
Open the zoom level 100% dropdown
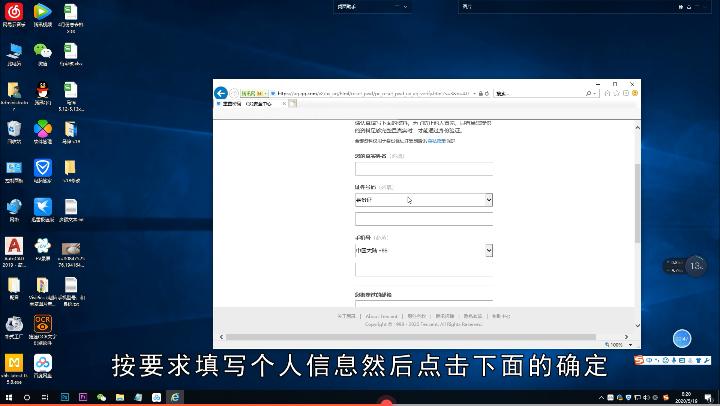(x=618, y=345)
